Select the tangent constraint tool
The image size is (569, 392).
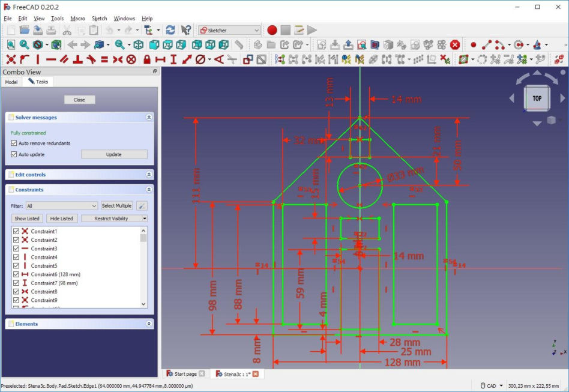(x=91, y=59)
